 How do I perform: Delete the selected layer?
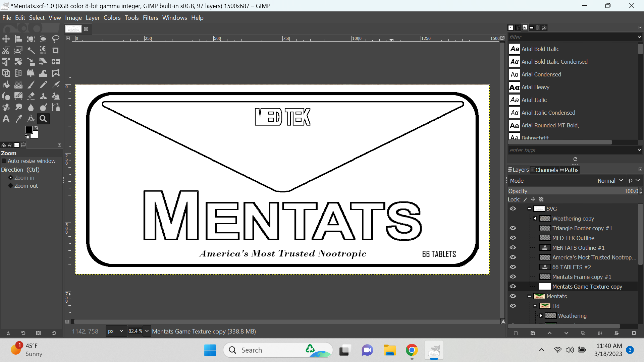(x=634, y=333)
